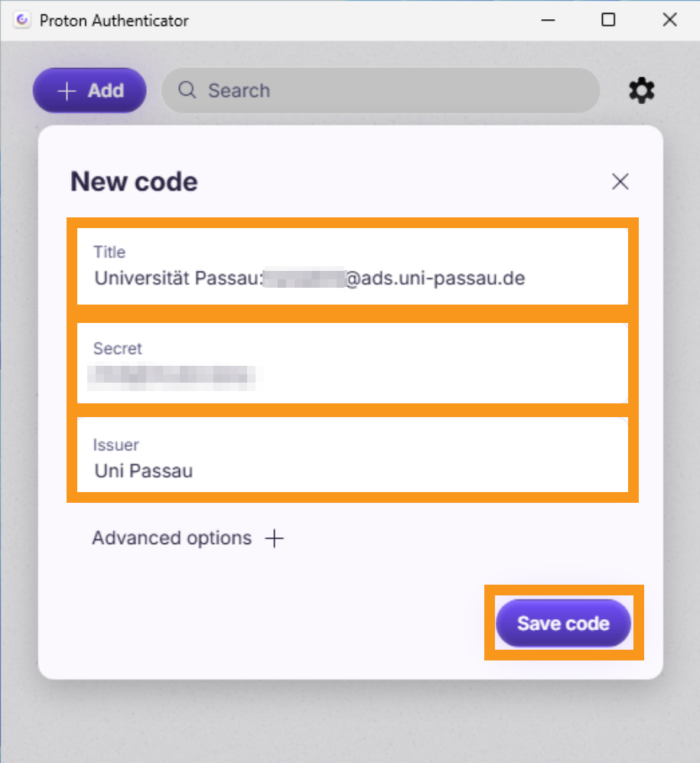Maximize the Proton Authenticator window

[608, 21]
